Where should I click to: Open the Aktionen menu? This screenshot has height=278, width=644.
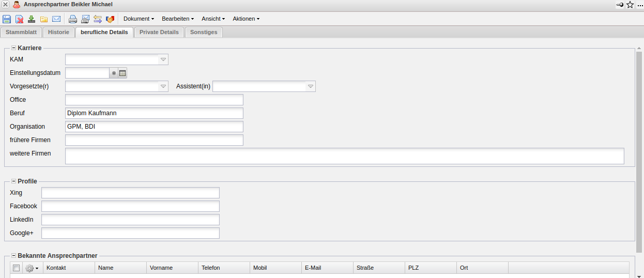coord(246,19)
